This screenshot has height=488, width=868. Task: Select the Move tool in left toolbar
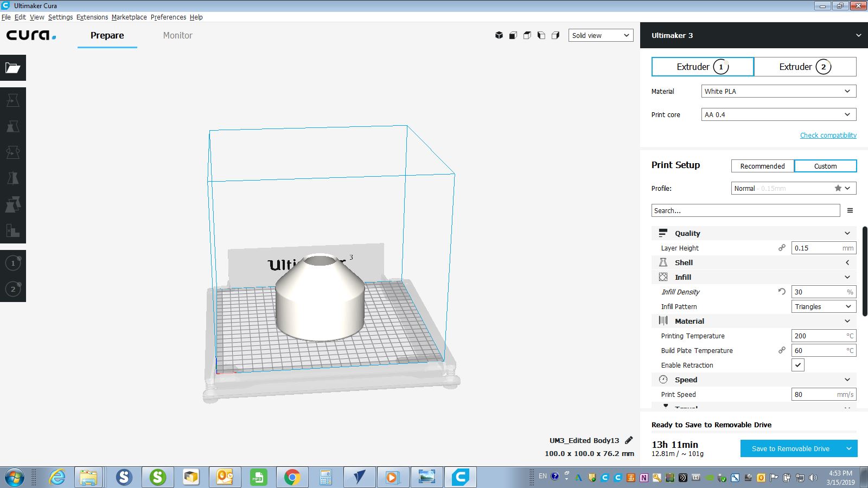[13, 100]
